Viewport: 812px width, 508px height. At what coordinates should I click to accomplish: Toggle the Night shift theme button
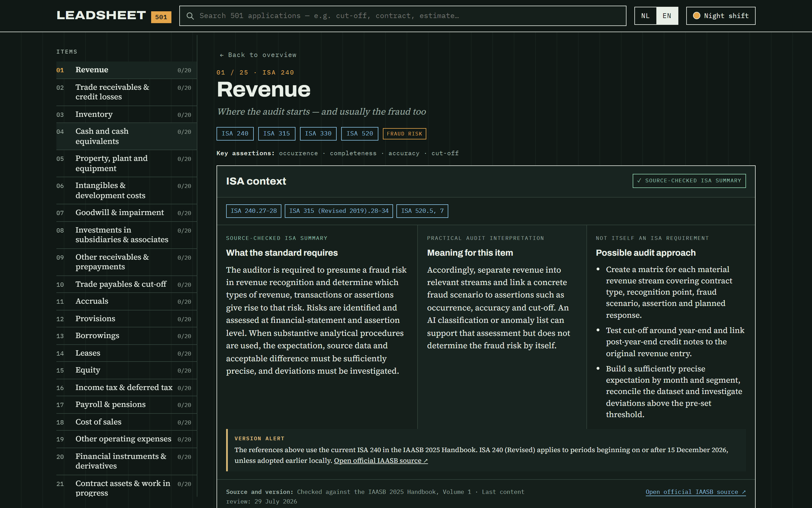click(721, 16)
